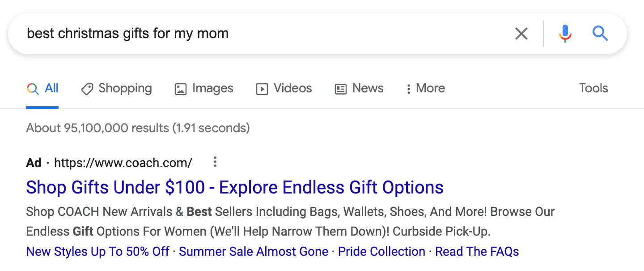Image resolution: width=644 pixels, height=271 pixels.
Task: Start voice search with the microphone icon
Action: 565,34
